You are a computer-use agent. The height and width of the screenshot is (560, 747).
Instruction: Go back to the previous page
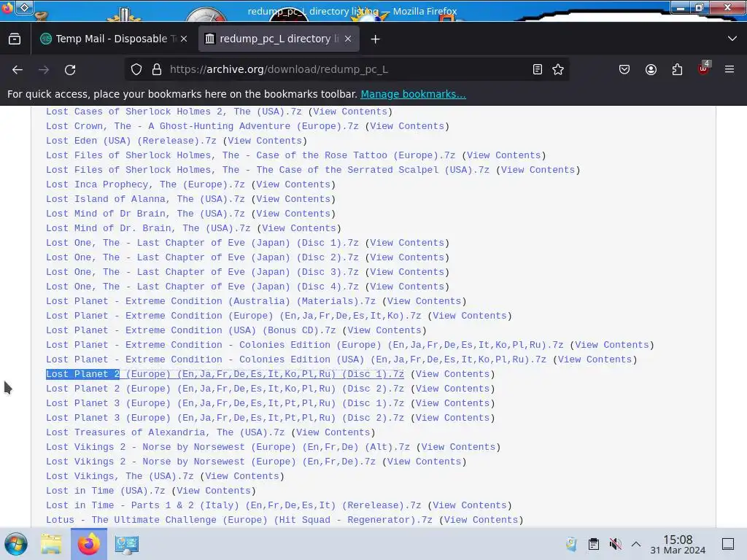(x=18, y=69)
